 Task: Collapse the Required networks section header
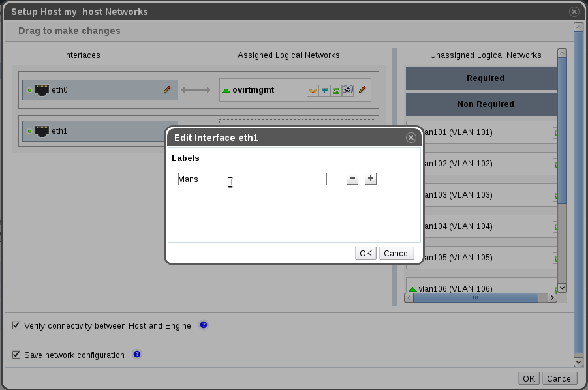click(x=484, y=78)
